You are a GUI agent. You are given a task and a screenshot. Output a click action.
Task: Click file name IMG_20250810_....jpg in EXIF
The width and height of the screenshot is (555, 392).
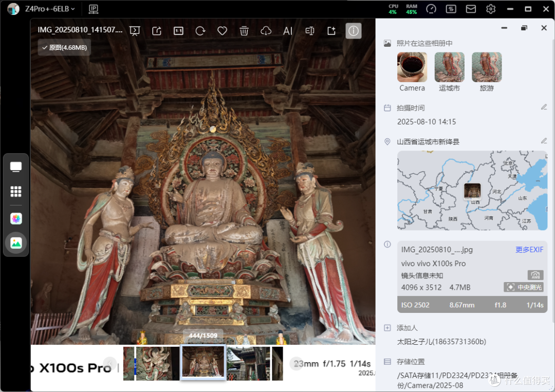coord(437,250)
